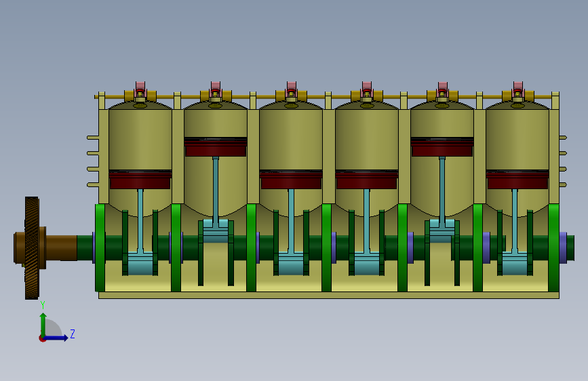This screenshot has width=588, height=381.
Task: Select the green bearing support nearest the gear
Action: (100, 248)
